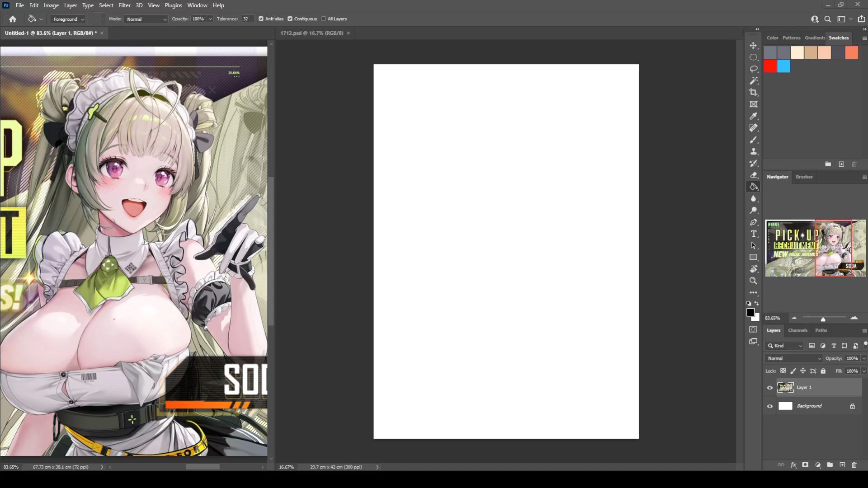Select the Paint Bucket tool
Screen dimensions: 868x488
[x=753, y=187]
